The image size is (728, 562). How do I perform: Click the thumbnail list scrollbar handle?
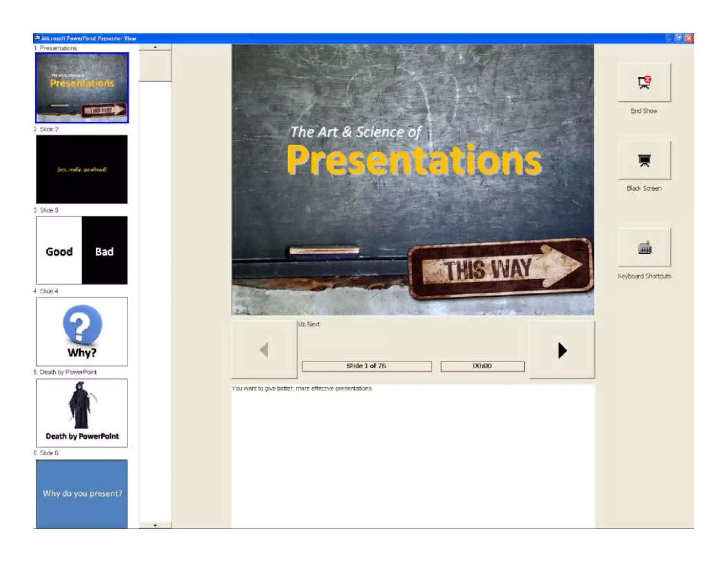tap(155, 66)
